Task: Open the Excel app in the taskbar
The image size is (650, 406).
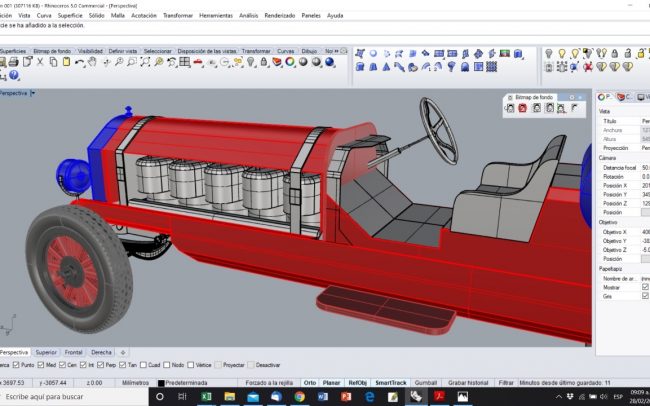Action: tap(207, 397)
